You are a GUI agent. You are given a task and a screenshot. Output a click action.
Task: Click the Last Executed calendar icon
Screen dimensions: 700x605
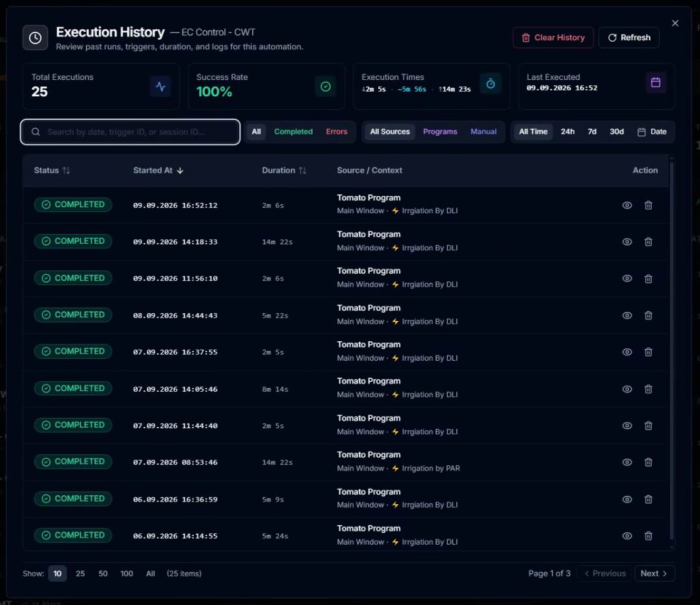click(x=656, y=82)
